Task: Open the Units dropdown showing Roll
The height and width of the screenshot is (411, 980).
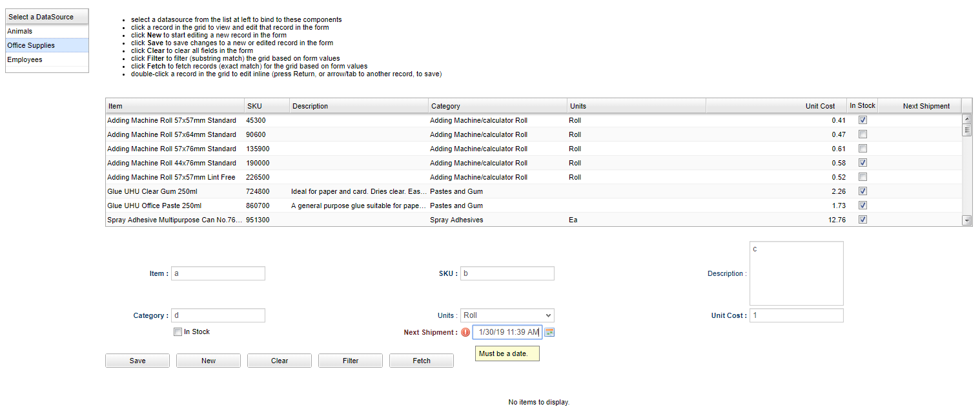Action: (x=507, y=315)
